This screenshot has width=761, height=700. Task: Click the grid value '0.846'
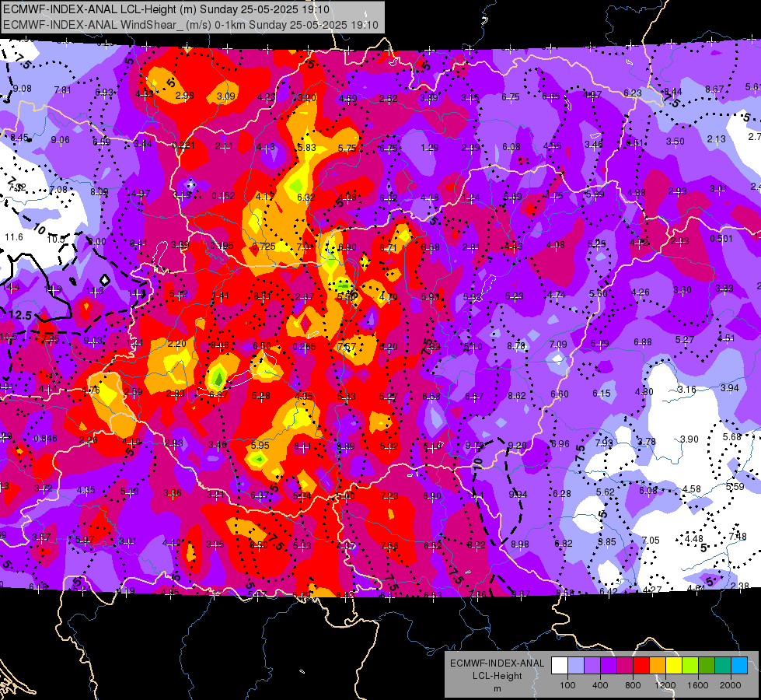click(45, 439)
